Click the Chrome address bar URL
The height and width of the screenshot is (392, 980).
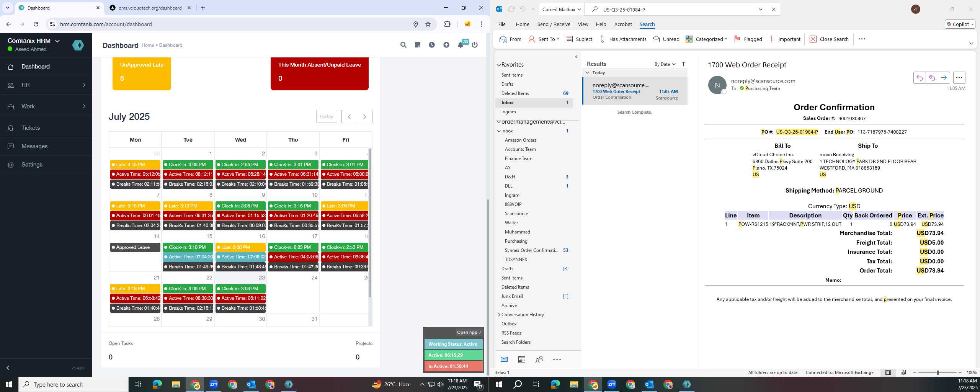point(106,24)
